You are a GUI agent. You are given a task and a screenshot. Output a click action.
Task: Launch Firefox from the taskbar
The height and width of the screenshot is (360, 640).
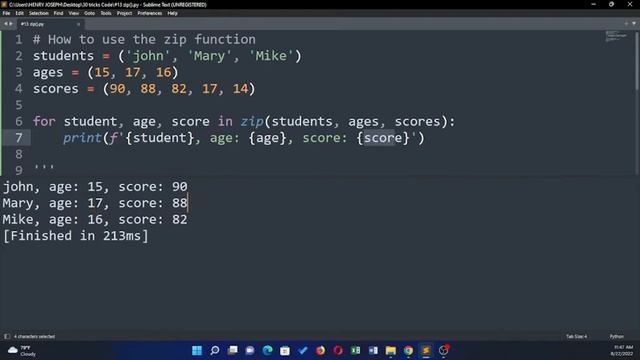pyautogui.click(x=320, y=350)
